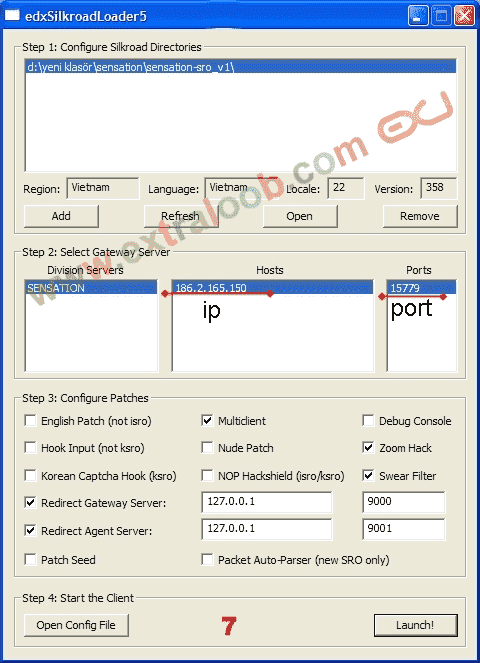
Task: Click the Language field showing Vietnam
Action: (241, 188)
